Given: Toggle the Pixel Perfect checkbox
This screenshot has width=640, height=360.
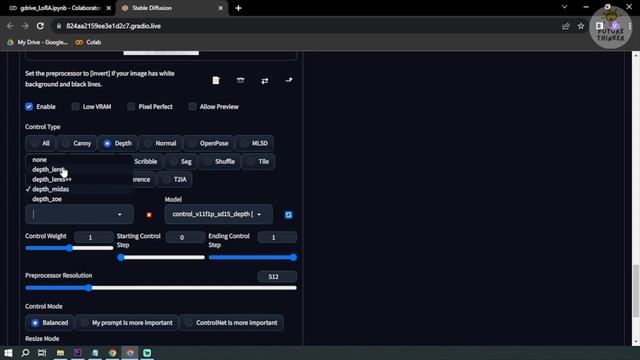Looking at the screenshot, I should [131, 107].
